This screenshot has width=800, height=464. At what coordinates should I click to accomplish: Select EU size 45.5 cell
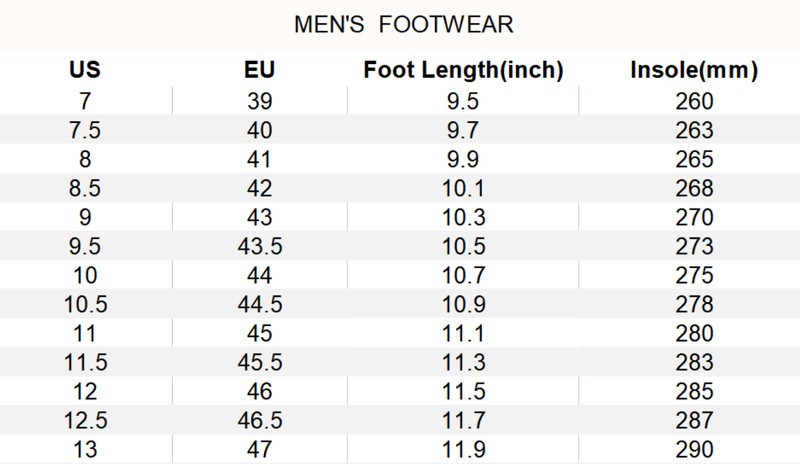point(259,362)
